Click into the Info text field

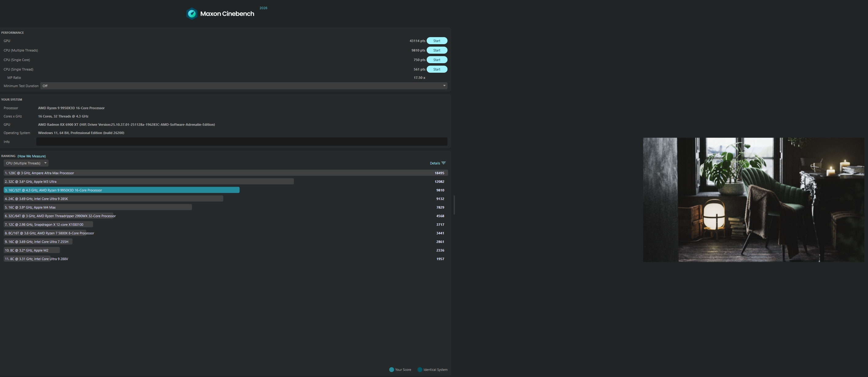coord(241,142)
